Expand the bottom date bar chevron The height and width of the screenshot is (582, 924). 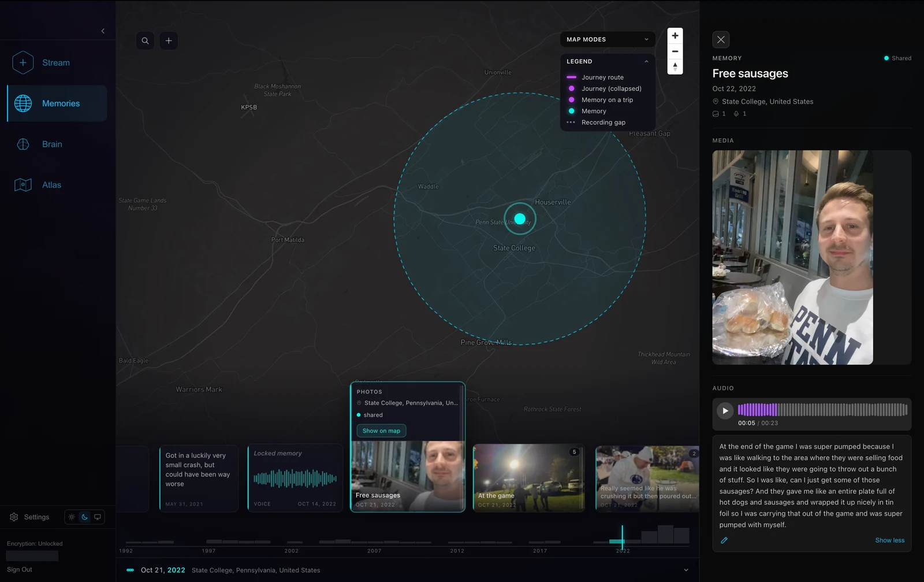click(x=686, y=570)
